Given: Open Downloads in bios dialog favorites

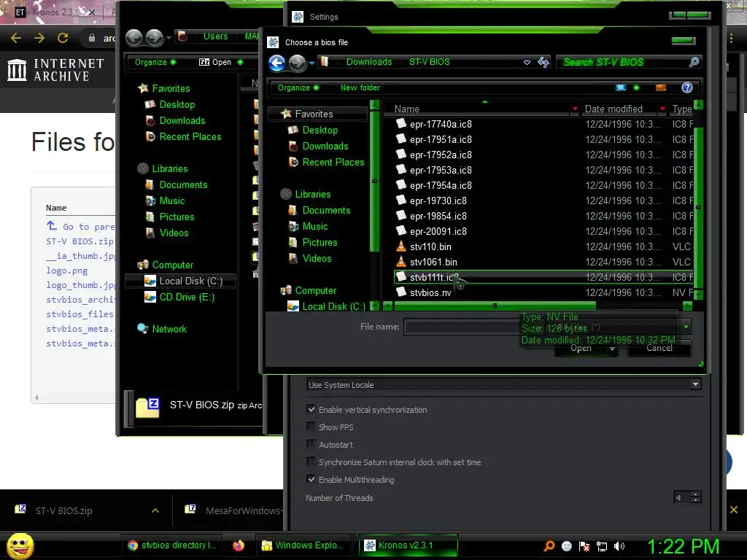Looking at the screenshot, I should point(325,146).
